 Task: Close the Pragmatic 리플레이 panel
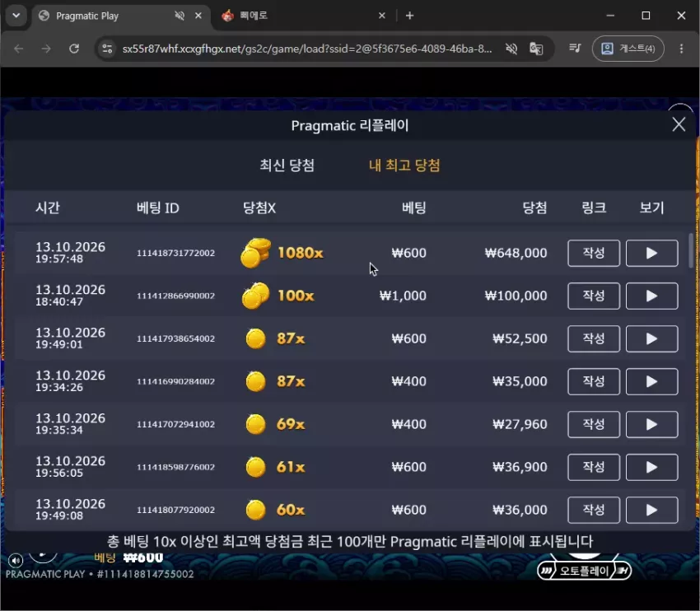[679, 124]
